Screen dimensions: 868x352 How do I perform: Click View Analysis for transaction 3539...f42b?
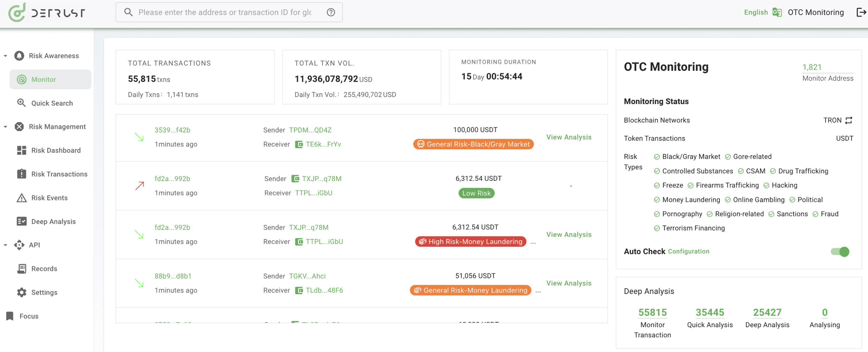click(x=569, y=137)
